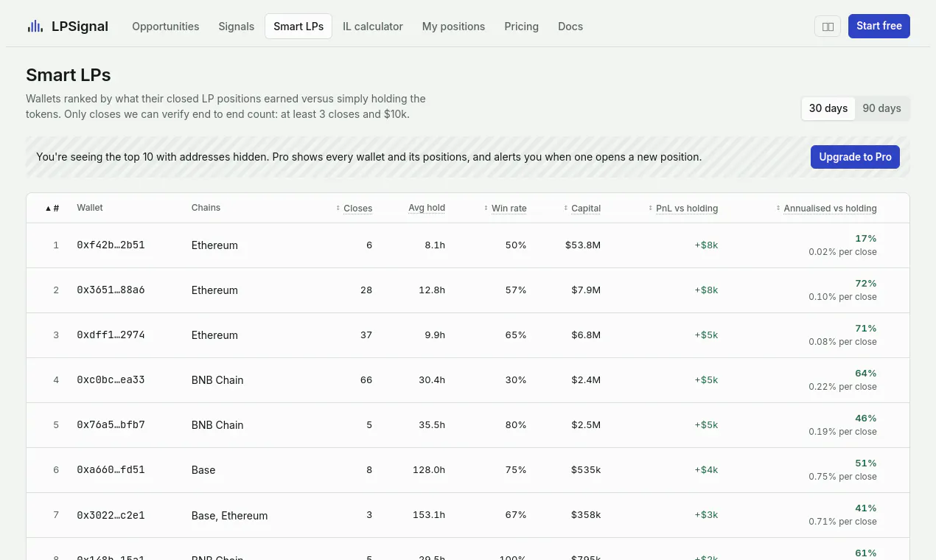936x560 pixels.
Task: Sort the table by Capital
Action: pos(583,209)
